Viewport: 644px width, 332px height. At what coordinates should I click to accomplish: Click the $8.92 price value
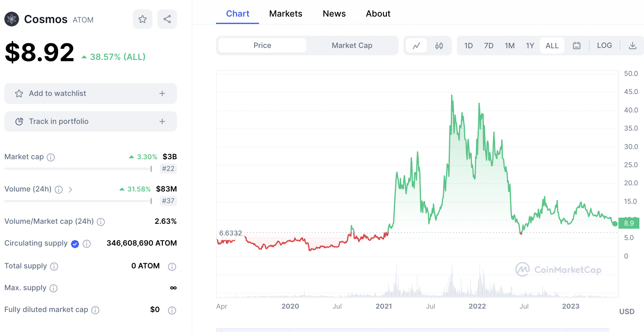[39, 53]
